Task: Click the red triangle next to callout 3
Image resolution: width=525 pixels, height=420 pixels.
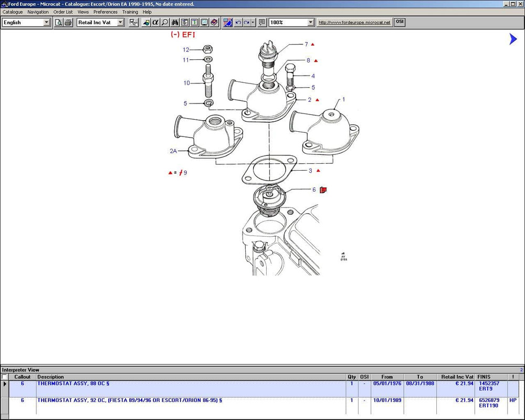Action: point(318,171)
